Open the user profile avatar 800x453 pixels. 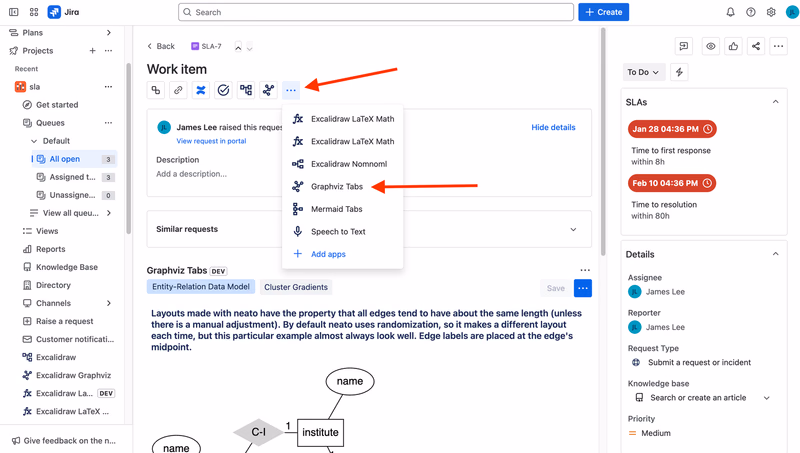pos(792,12)
